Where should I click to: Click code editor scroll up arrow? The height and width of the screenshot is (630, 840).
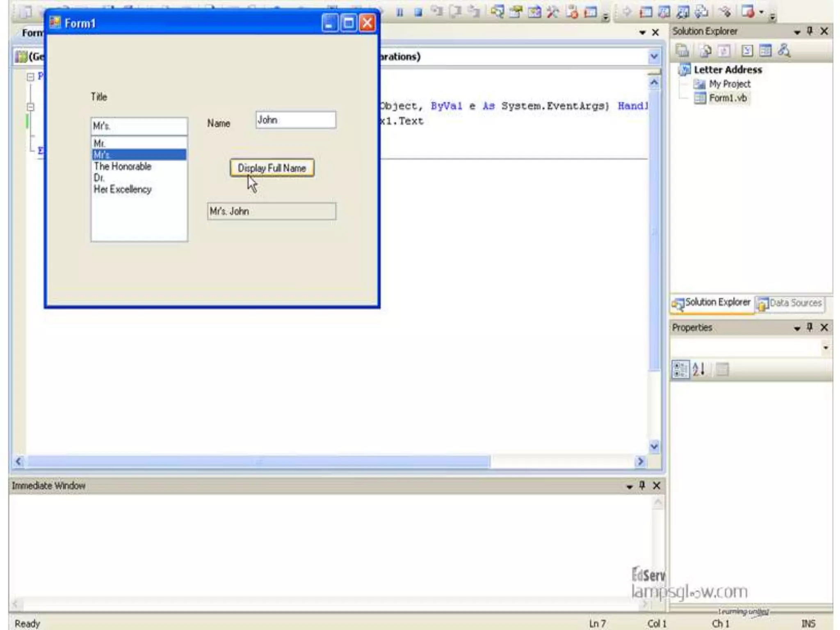[654, 83]
